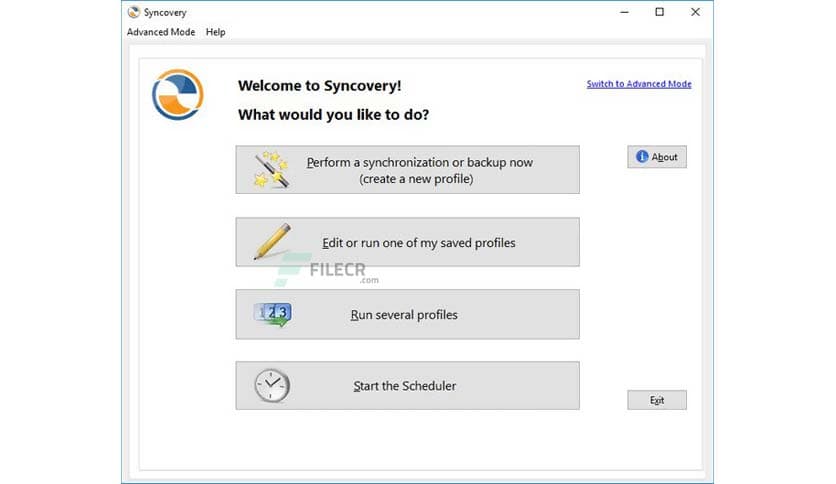Minimize the Syncovery window

624,12
